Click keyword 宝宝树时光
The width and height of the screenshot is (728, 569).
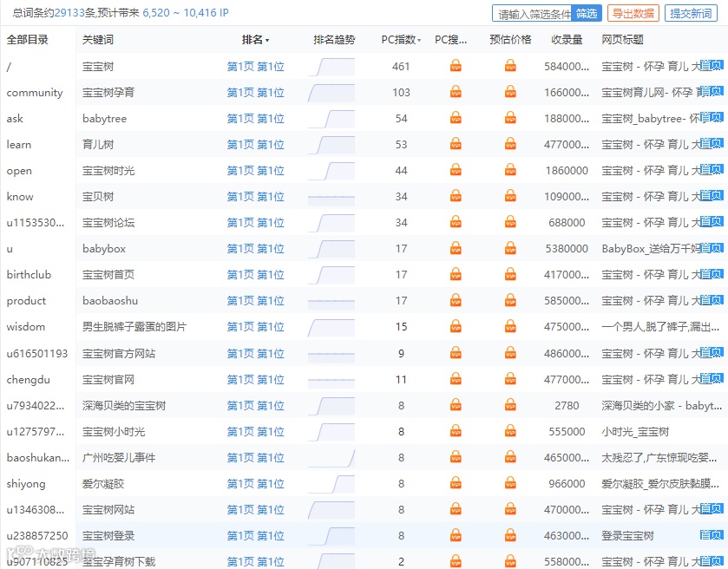108,171
